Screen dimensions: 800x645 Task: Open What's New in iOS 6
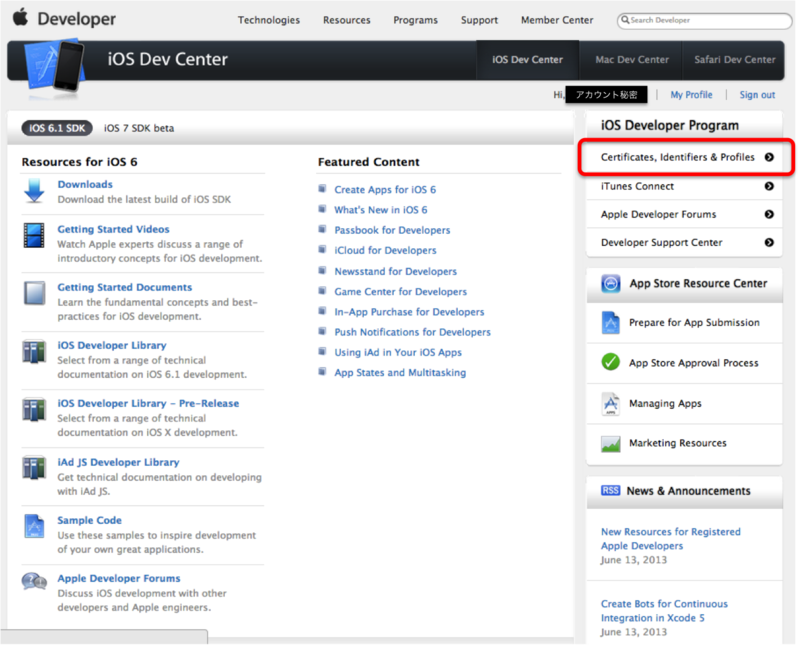[381, 210]
